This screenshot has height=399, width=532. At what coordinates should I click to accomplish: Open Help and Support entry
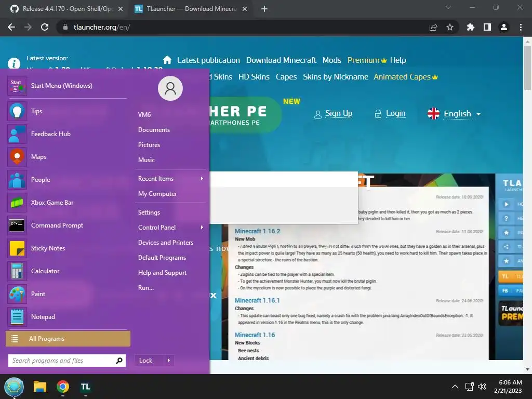pyautogui.click(x=162, y=273)
